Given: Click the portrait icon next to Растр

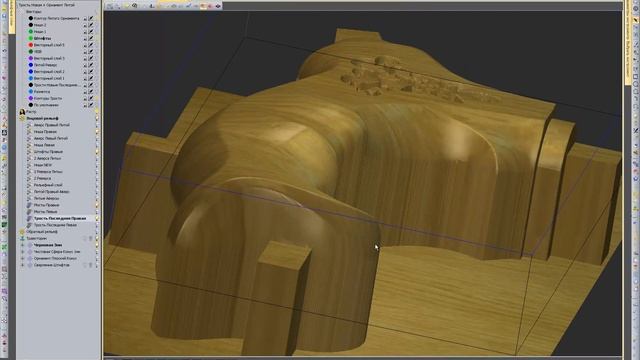Looking at the screenshot, I should click(22, 111).
